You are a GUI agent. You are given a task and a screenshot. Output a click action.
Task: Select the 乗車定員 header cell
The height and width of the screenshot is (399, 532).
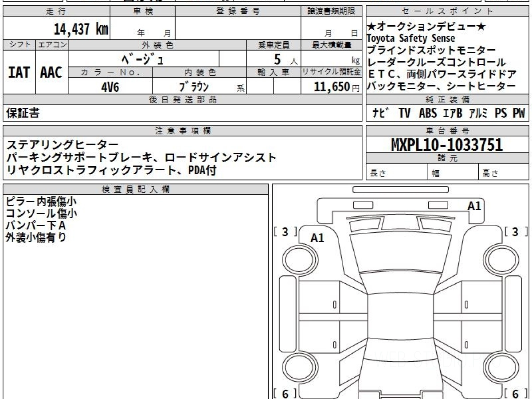click(x=274, y=45)
